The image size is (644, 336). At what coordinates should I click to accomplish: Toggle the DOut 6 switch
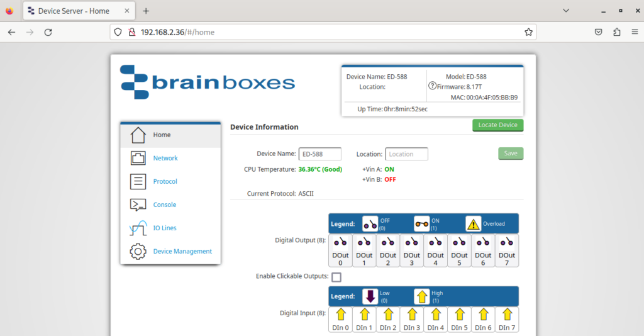[483, 242]
